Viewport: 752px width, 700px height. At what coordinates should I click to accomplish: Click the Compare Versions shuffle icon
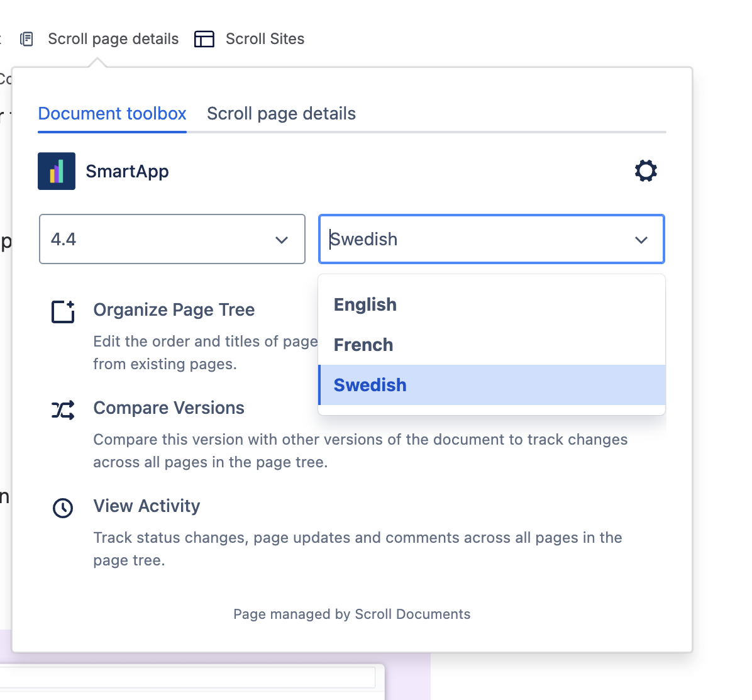pyautogui.click(x=62, y=409)
